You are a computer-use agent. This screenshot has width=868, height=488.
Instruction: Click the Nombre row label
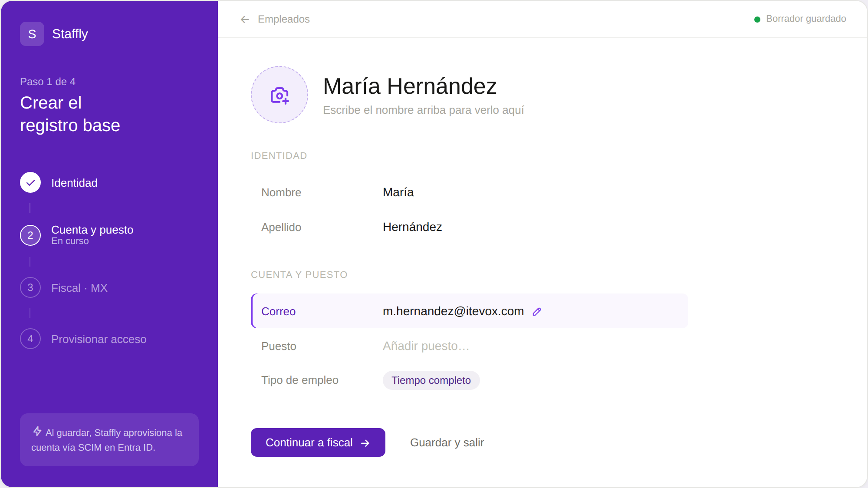pyautogui.click(x=281, y=192)
